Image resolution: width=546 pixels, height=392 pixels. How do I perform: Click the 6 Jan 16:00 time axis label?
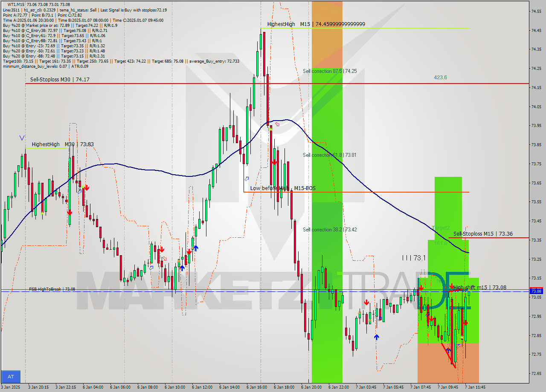coord(257,387)
